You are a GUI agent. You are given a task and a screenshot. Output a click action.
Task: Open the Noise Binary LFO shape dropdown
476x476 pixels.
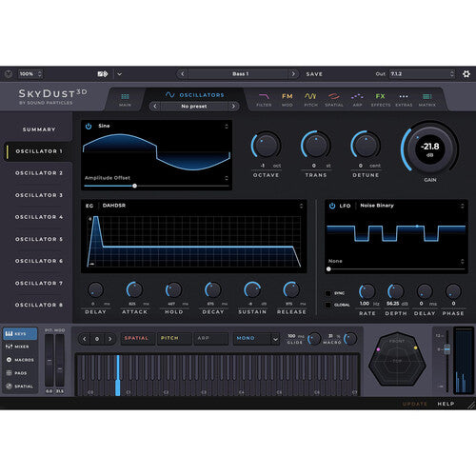[x=411, y=206]
